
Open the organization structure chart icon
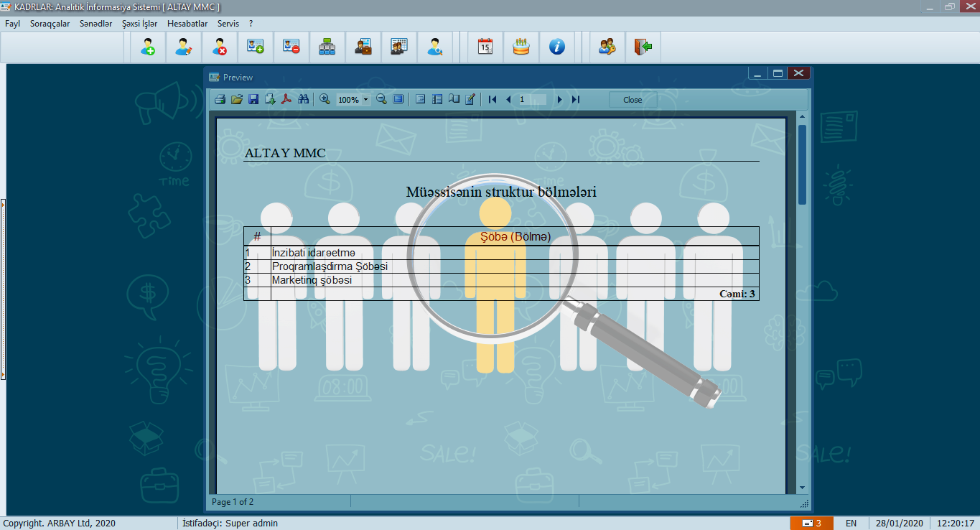pyautogui.click(x=327, y=47)
